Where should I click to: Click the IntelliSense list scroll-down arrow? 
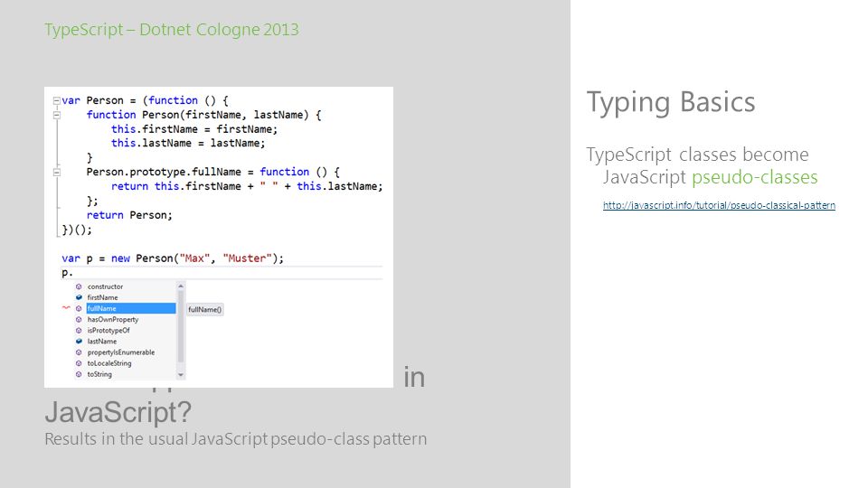coord(181,375)
